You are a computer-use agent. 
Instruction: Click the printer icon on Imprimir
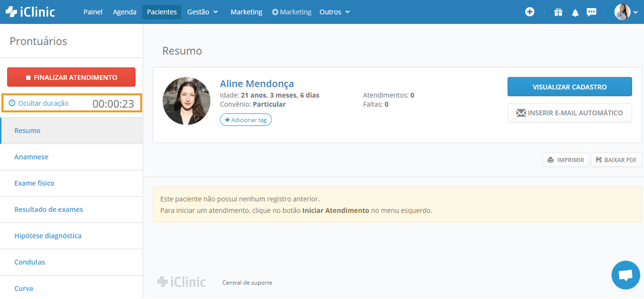(x=551, y=160)
